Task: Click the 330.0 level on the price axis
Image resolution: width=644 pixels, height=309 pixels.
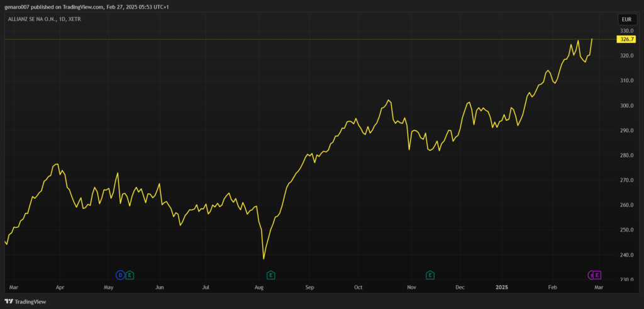Action: point(626,31)
